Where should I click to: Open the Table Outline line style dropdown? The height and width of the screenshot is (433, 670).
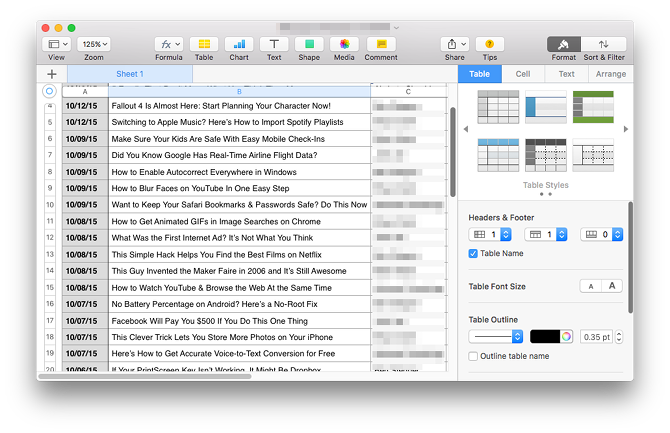point(496,336)
